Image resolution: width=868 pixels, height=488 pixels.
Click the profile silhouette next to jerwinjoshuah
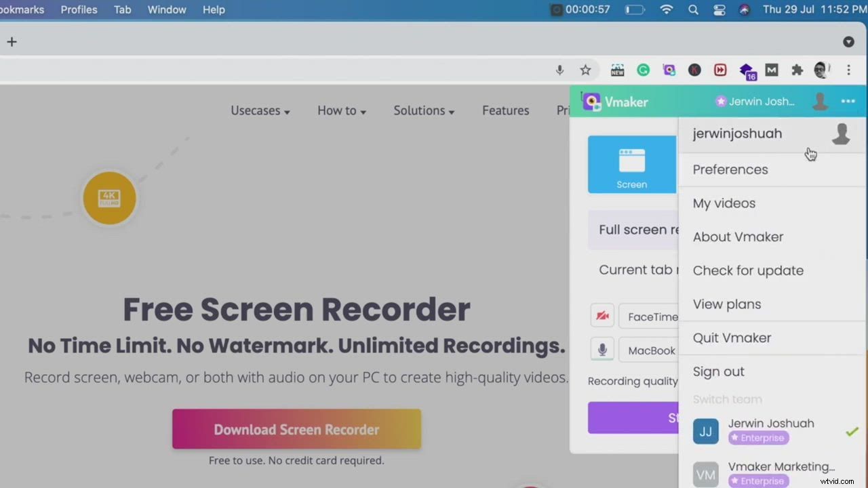[841, 134]
